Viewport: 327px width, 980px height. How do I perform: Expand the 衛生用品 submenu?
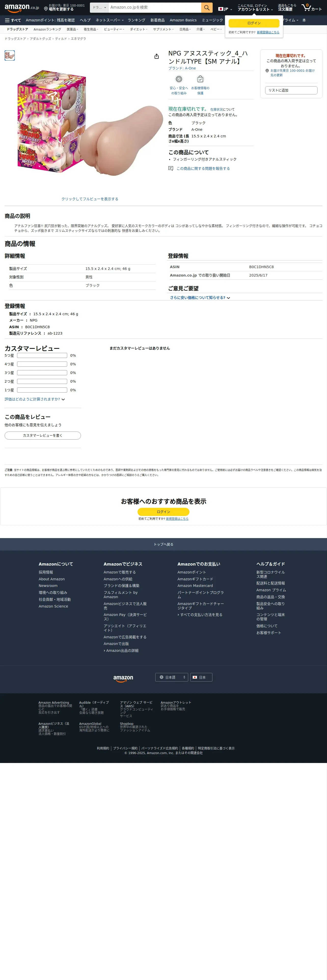click(x=91, y=29)
